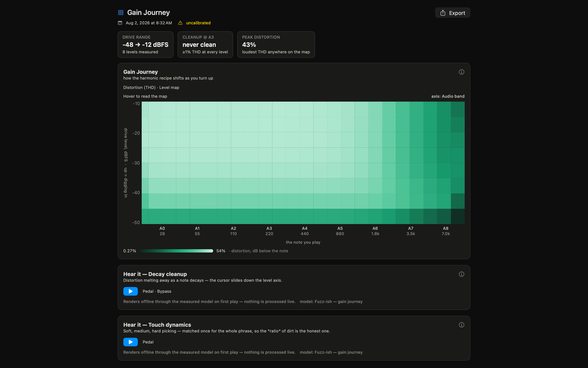Click the Export button
This screenshot has width=588, height=368.
pyautogui.click(x=452, y=13)
